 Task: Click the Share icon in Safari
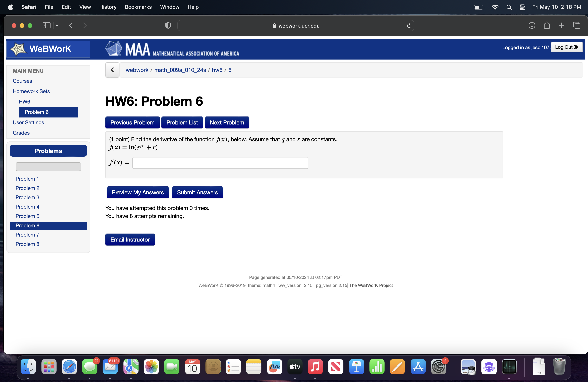click(547, 25)
